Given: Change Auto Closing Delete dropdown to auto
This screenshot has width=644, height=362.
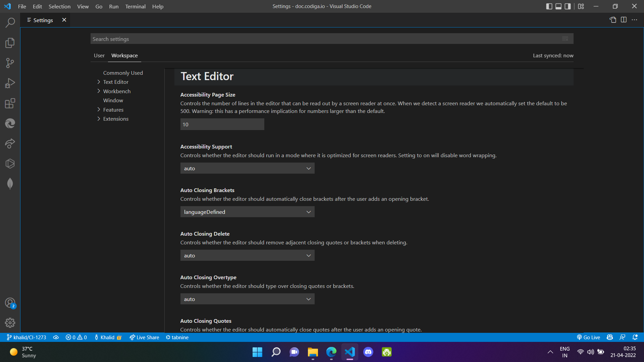Looking at the screenshot, I should (247, 255).
